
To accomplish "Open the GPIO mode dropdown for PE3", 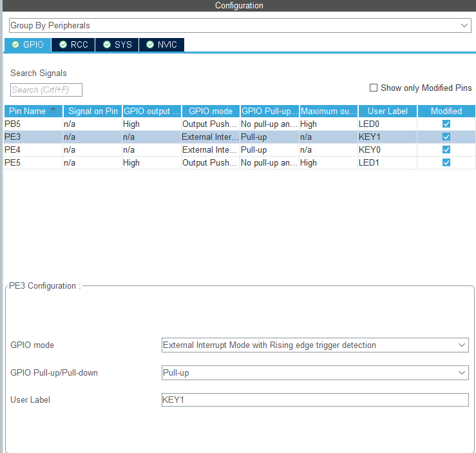I will 315,345.
